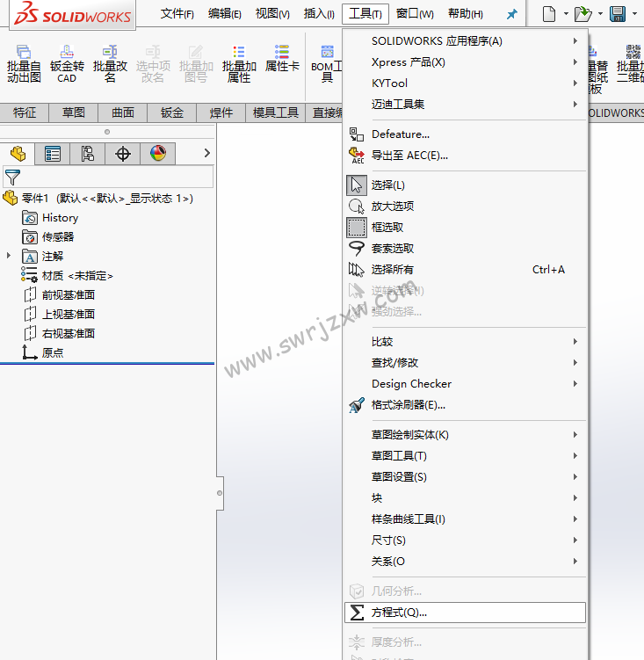Open the 编辑(E) menu

tap(224, 14)
